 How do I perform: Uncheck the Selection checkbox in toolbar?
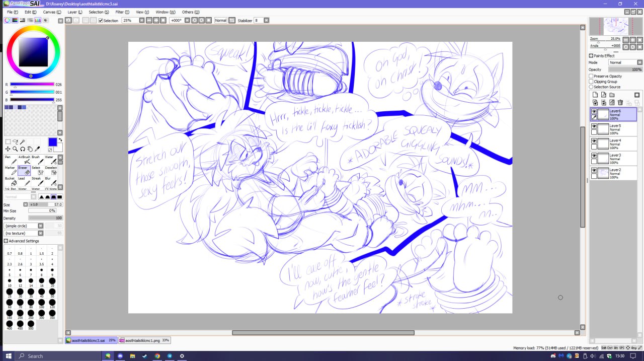(x=101, y=21)
